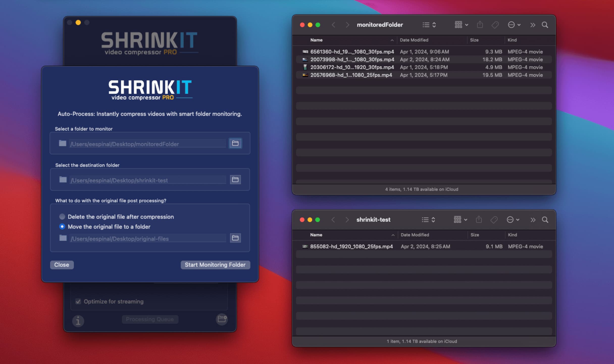614x364 pixels.
Task: Expand the toolbar overflow chevrons in monitoredFolder
Action: (532, 24)
